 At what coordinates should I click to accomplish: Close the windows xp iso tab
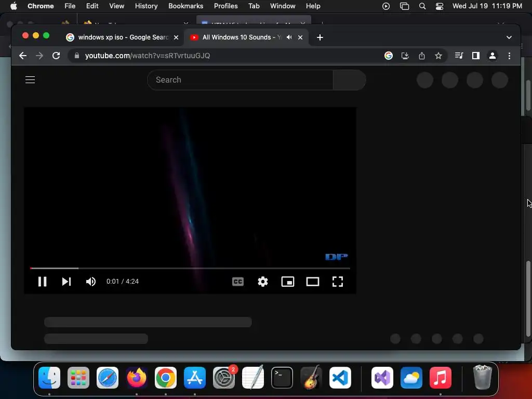176,37
